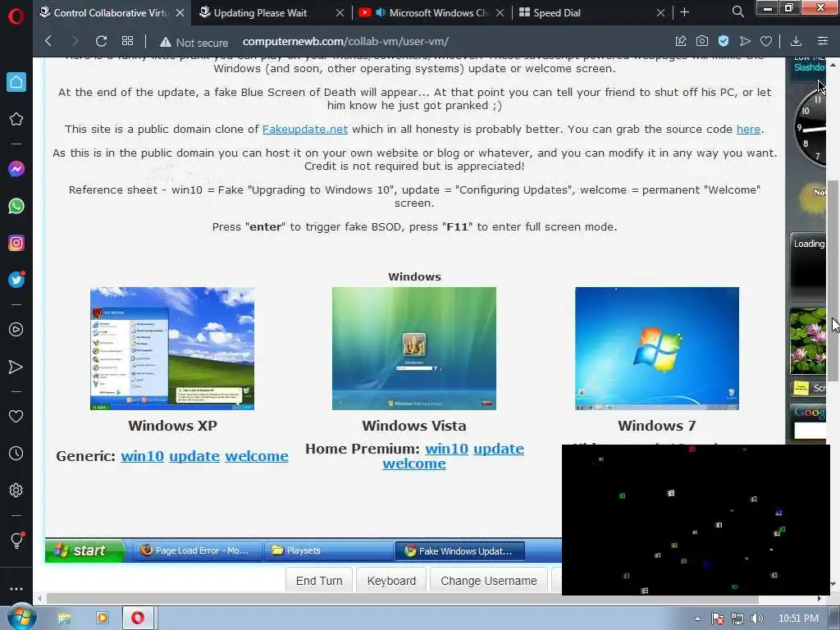Click Generic update link under Windows XP
The width and height of the screenshot is (840, 630).
pyautogui.click(x=194, y=456)
